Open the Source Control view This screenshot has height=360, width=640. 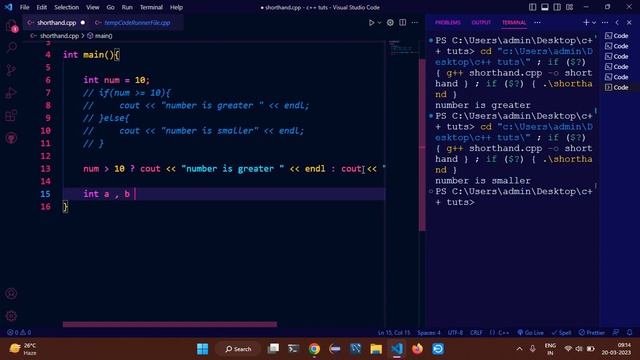click(11, 71)
